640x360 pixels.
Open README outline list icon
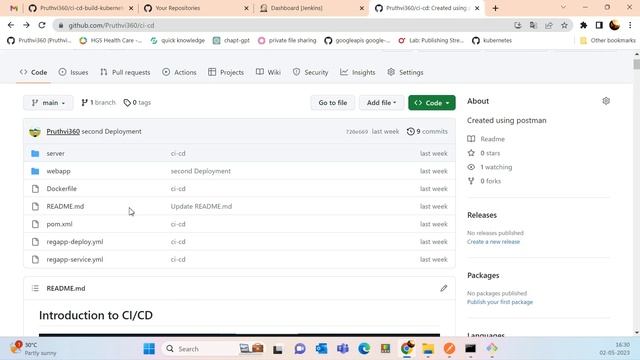click(x=35, y=288)
